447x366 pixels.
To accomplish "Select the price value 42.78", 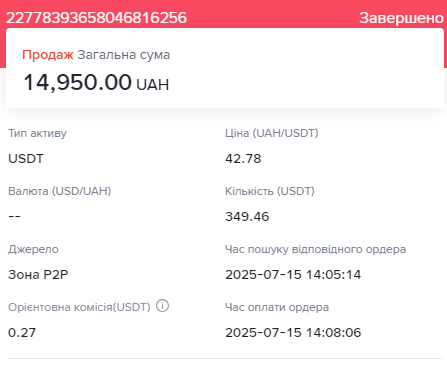I will 243,159.
